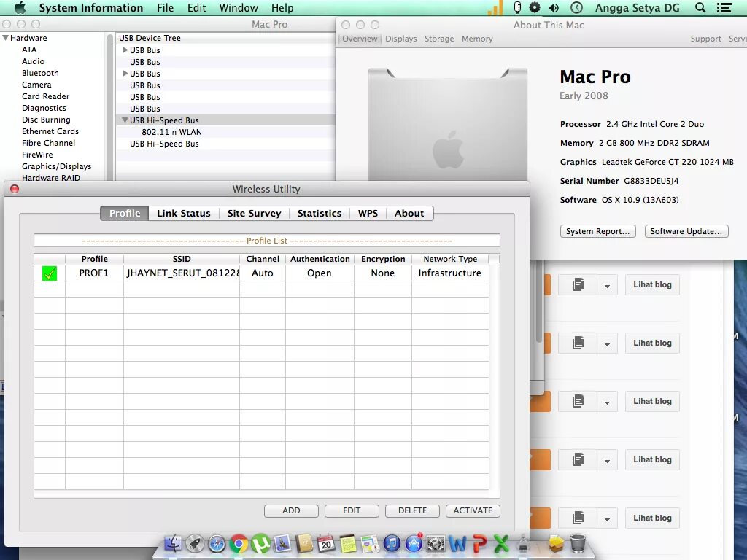Click Angga Setya DG user menu
The height and width of the screenshot is (560, 747).
click(x=638, y=7)
